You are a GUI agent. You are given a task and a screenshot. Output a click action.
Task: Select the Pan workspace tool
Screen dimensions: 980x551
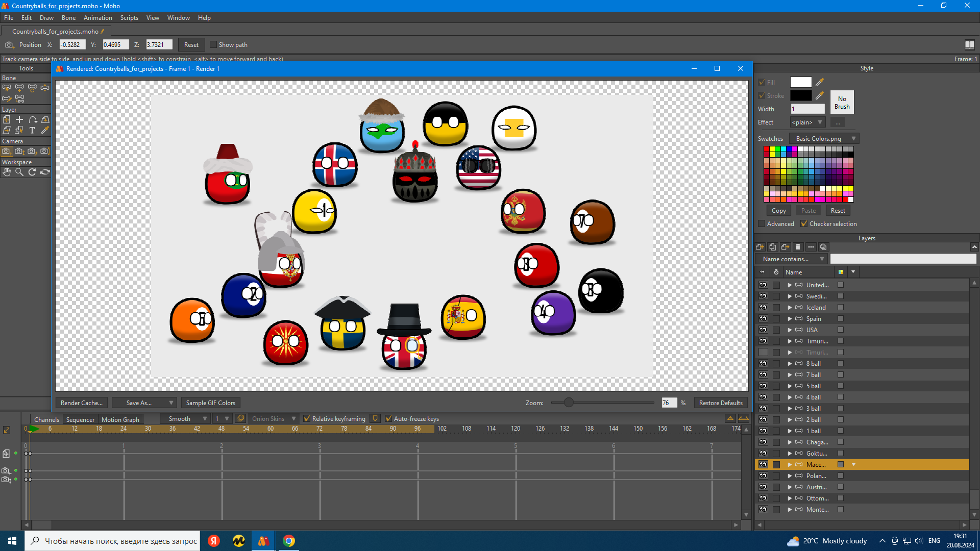pos(7,172)
